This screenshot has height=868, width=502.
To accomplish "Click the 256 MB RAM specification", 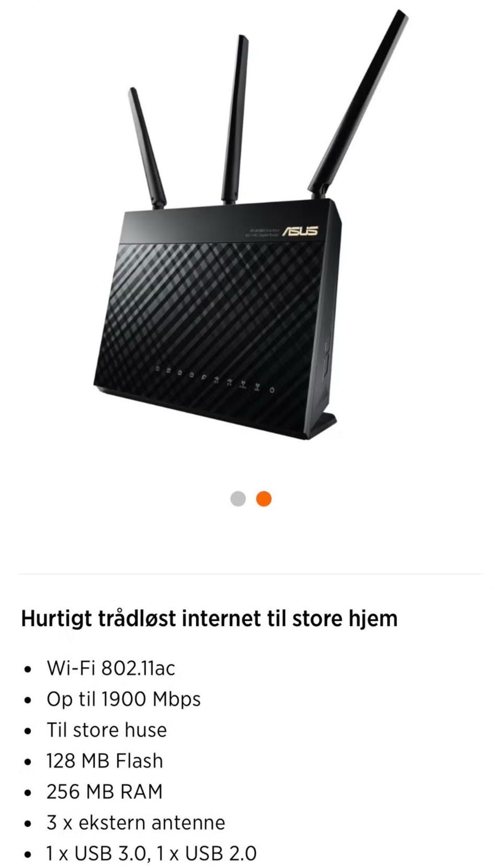I will [105, 791].
